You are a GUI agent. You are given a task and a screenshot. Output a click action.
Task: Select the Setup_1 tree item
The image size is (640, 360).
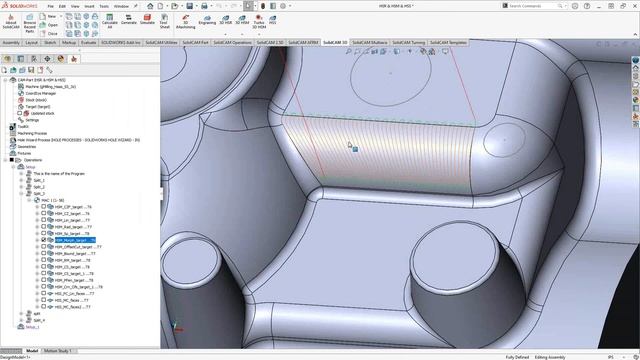pos(32,327)
